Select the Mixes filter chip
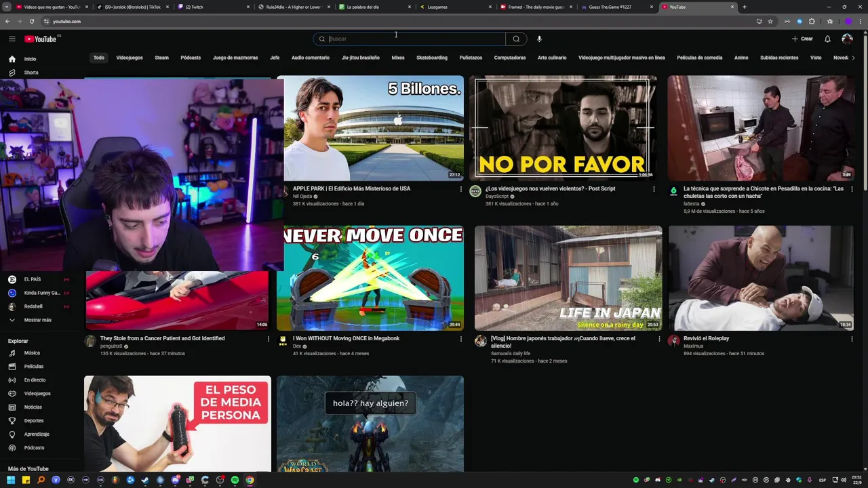The height and width of the screenshot is (488, 868). [398, 58]
